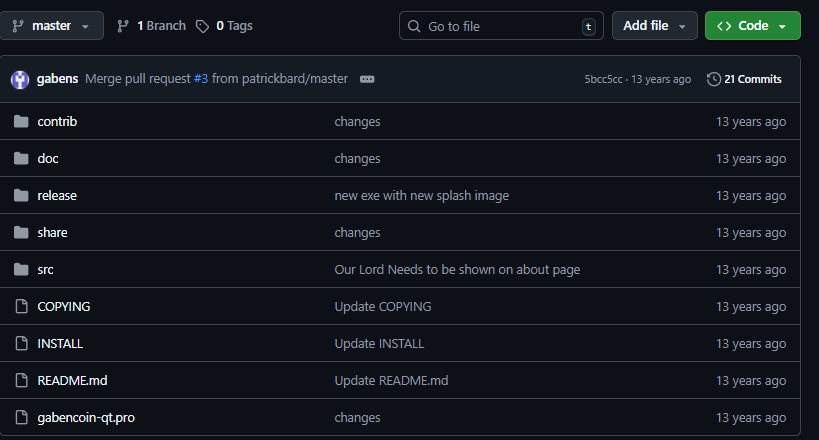Screen dimensions: 819x440
Task: Focus the Go to file search field
Action: [x=501, y=26]
